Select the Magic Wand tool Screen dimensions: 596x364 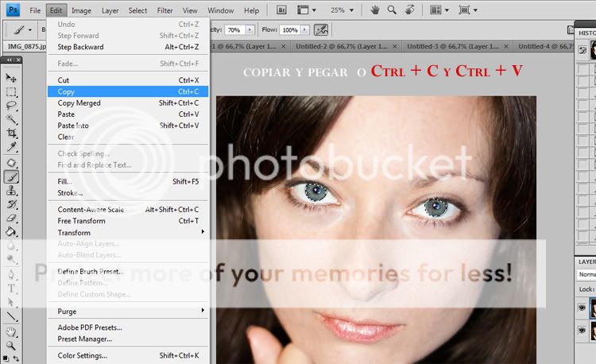11,119
